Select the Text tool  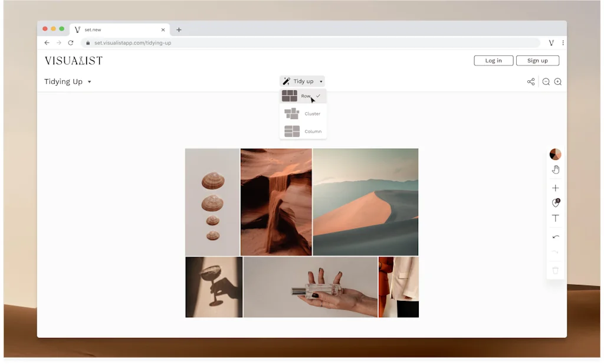pos(555,218)
